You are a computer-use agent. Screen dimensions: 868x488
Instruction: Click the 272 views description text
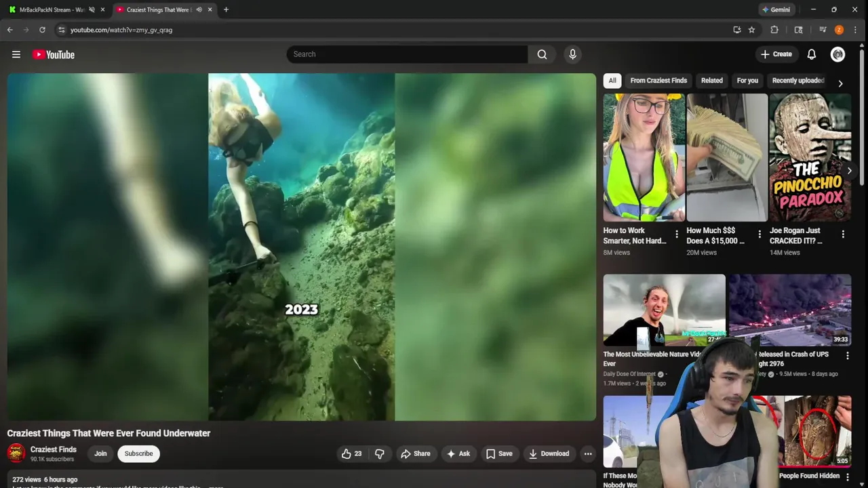(45, 479)
